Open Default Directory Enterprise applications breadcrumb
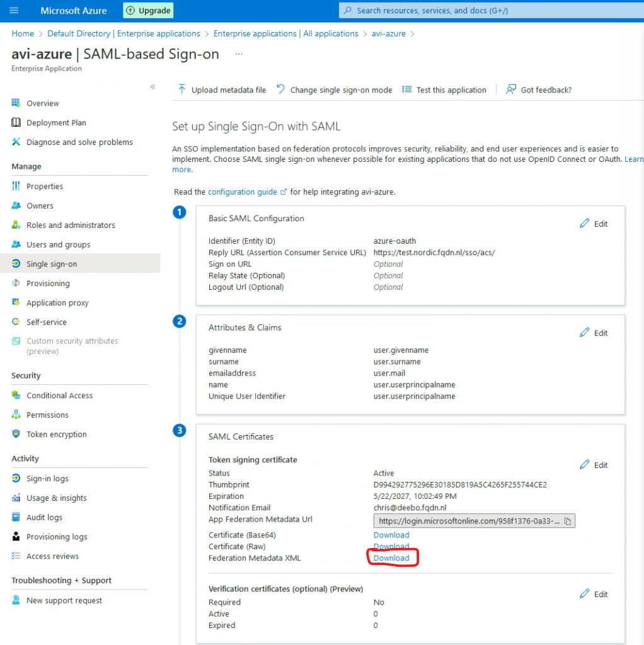The image size is (644, 645). [124, 34]
